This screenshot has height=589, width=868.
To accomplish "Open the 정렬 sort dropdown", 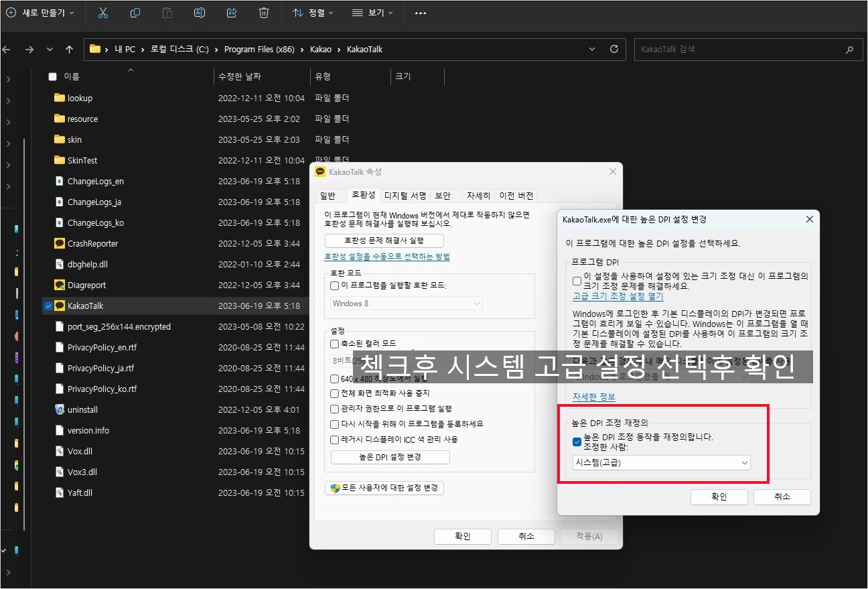I will [x=313, y=13].
